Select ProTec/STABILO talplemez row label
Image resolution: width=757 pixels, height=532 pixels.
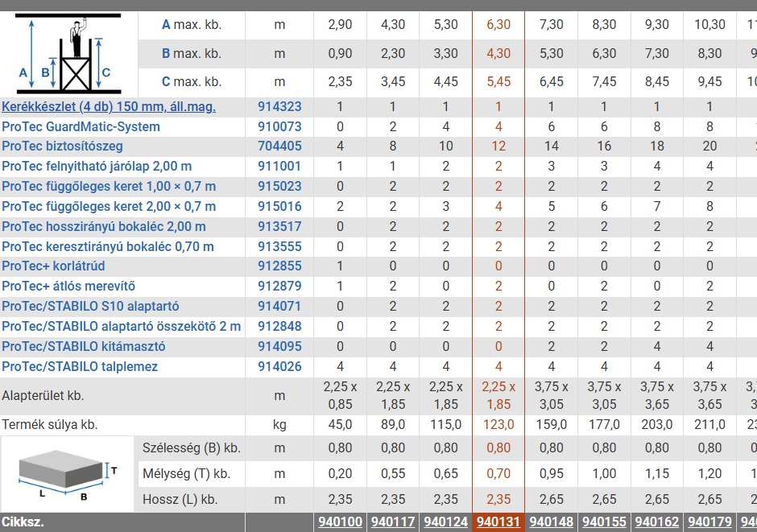(80, 367)
